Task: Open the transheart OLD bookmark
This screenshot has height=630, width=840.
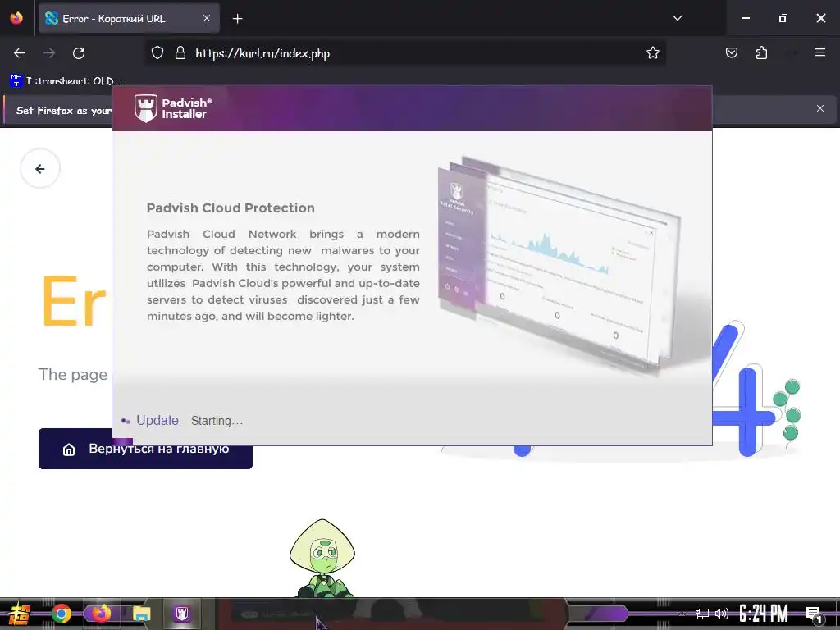Action: 66,81
